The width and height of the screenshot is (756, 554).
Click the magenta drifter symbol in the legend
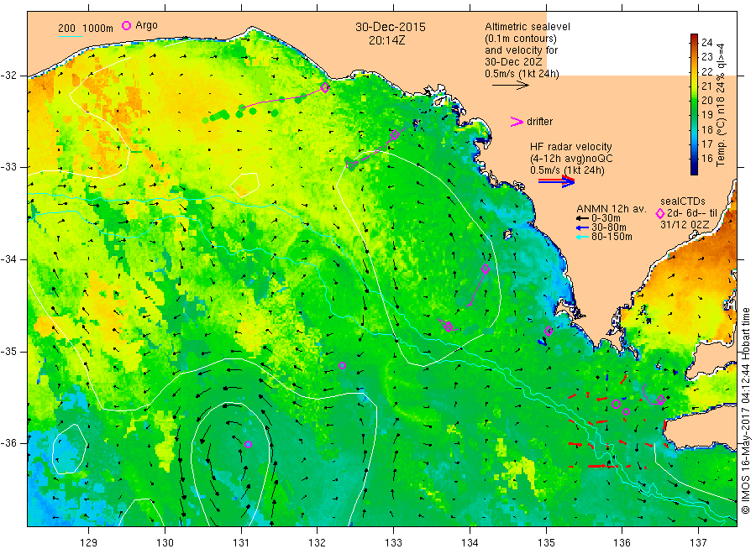(517, 122)
